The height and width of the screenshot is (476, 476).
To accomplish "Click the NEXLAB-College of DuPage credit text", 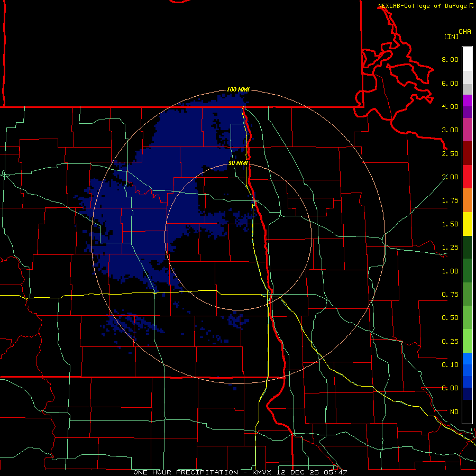I will [x=425, y=6].
